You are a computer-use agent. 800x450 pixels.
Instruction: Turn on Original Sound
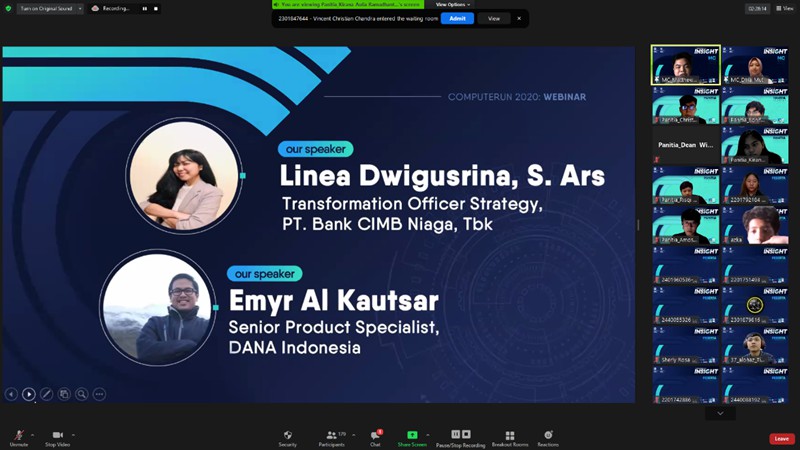pyautogui.click(x=46, y=9)
